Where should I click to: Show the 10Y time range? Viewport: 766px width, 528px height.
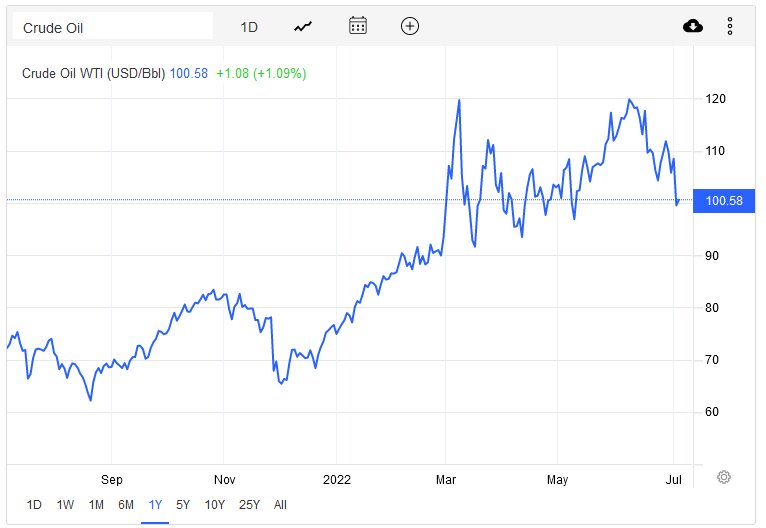[x=214, y=504]
